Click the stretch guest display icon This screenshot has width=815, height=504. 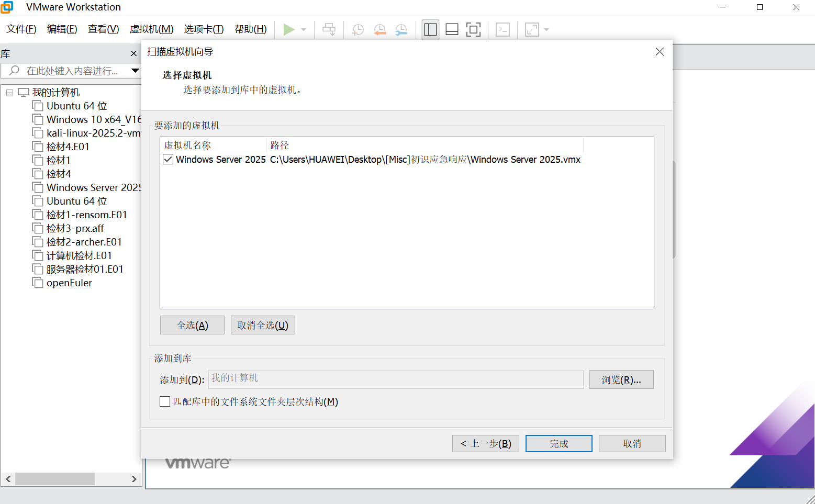click(x=532, y=30)
